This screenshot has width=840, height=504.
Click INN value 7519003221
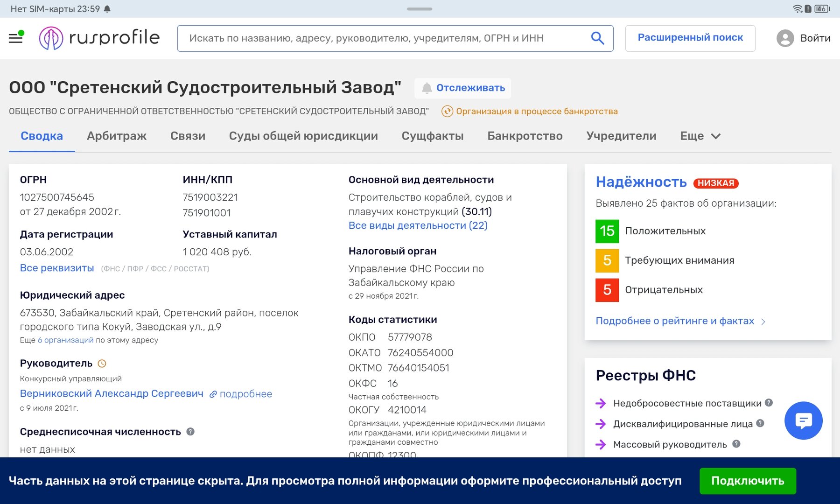(210, 197)
